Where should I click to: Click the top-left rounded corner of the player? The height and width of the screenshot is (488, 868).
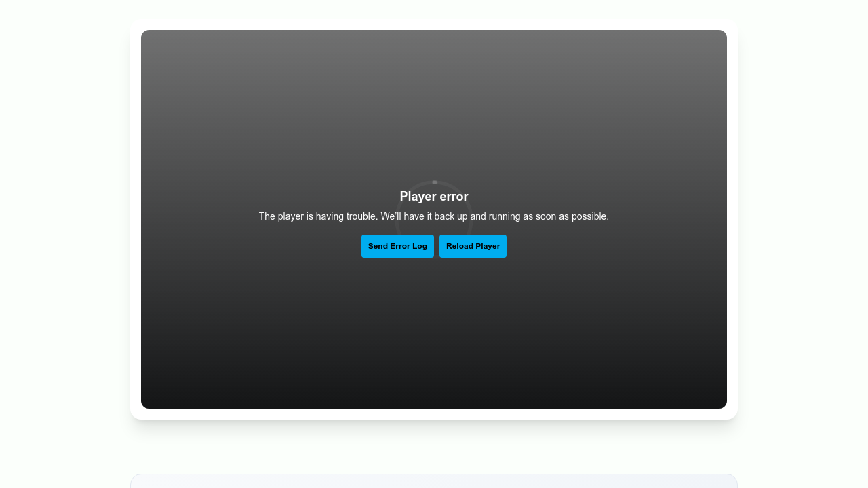coord(146,35)
